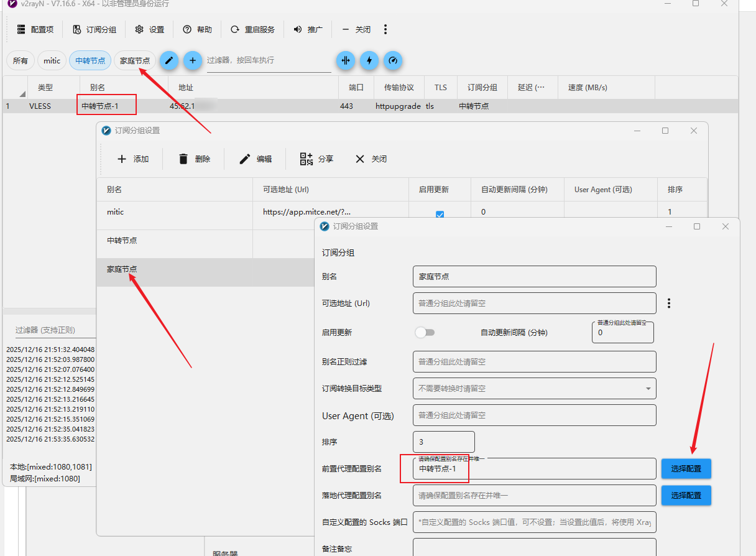Click the 别名正则过滤 input field

coord(534,361)
